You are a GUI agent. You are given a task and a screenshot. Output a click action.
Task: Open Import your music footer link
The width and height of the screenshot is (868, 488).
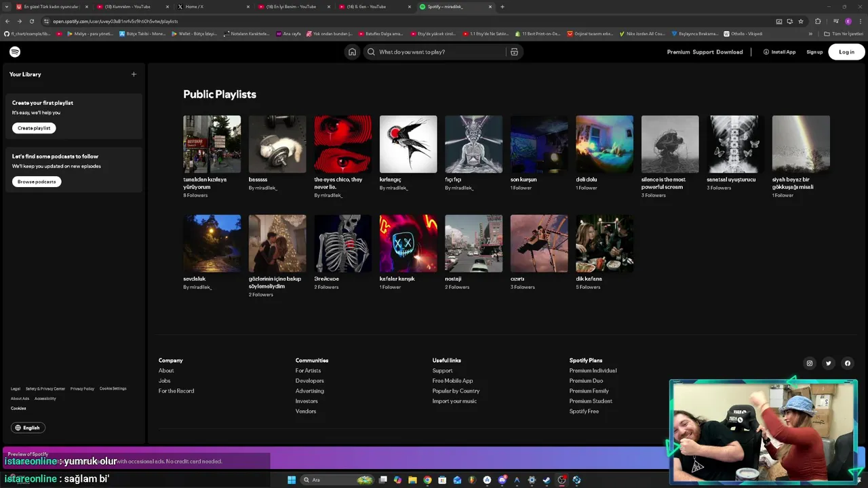click(454, 401)
